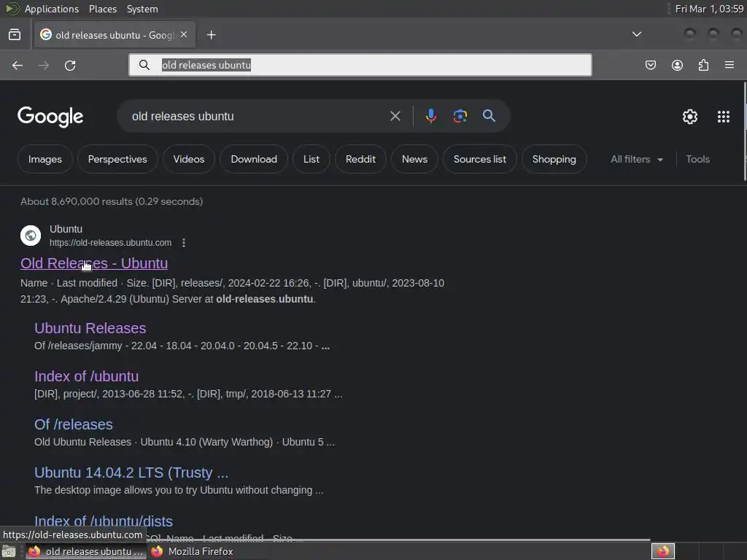
Task: Open the Extensions puzzle icon
Action: click(703, 65)
